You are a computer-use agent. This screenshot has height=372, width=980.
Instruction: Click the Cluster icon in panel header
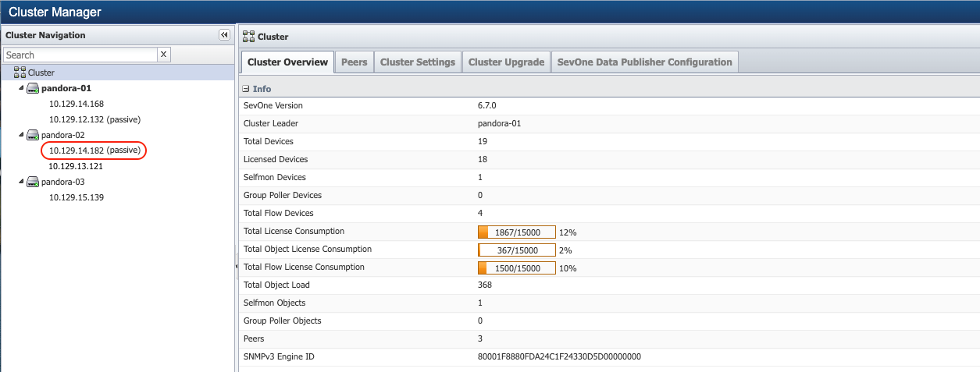(x=249, y=36)
